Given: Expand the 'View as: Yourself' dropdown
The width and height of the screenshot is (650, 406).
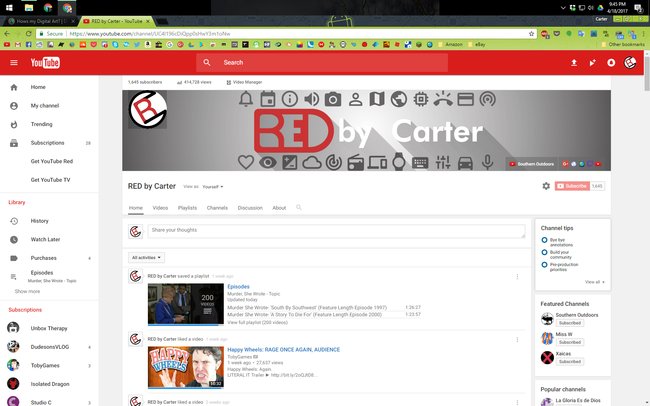Looking at the screenshot, I should coord(213,187).
